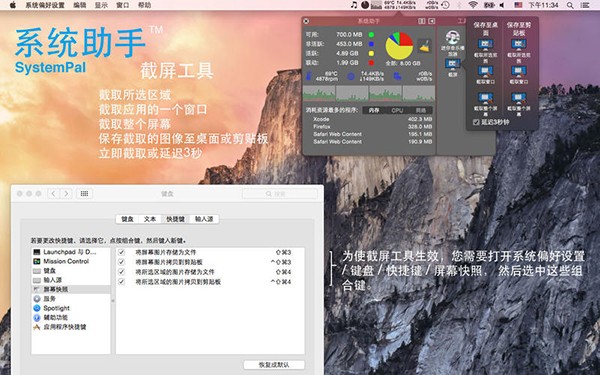Click the green 可用 memory color swatch
This screenshot has height=375, width=600.
(x=371, y=34)
